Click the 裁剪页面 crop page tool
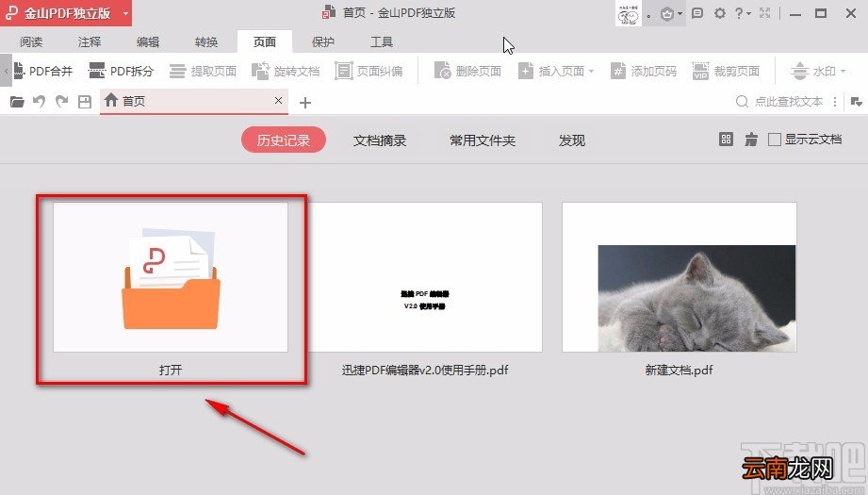 pyautogui.click(x=726, y=71)
